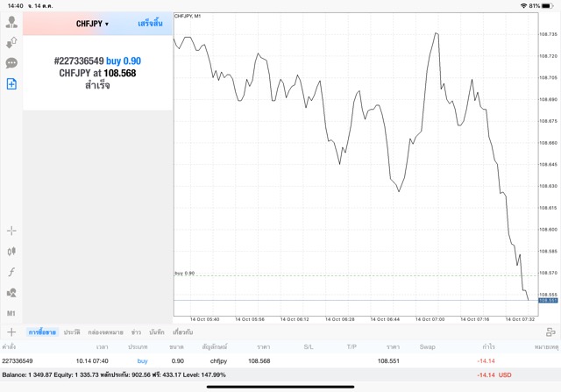
Task: Open the ข่าว news tab
Action: (136, 332)
